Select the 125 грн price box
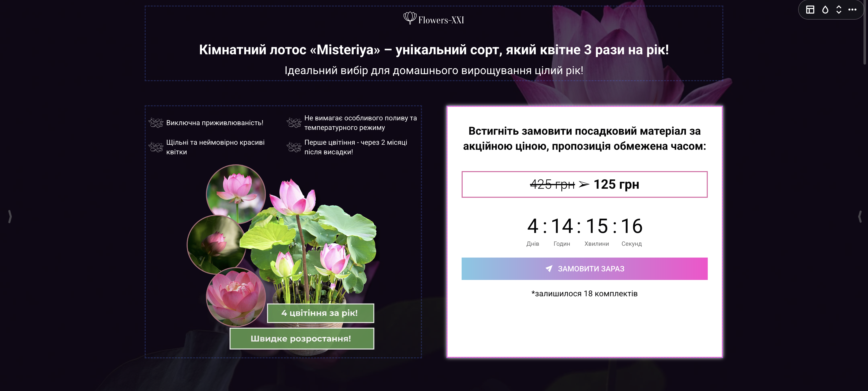This screenshot has width=868, height=391. coord(584,184)
